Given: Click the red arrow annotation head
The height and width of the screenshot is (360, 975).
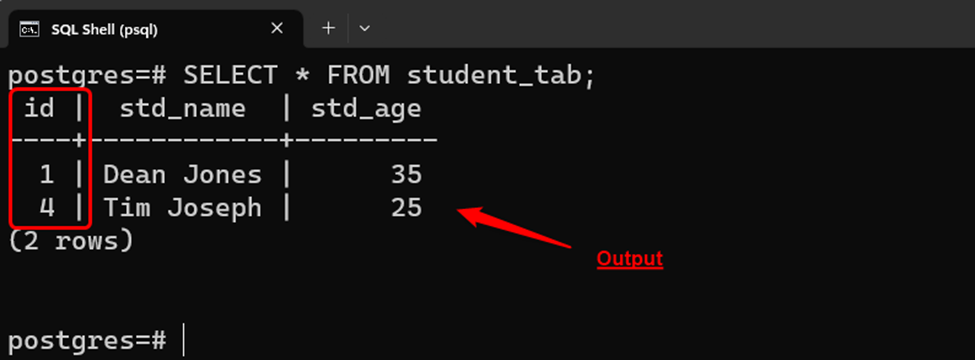Looking at the screenshot, I should (x=471, y=215).
